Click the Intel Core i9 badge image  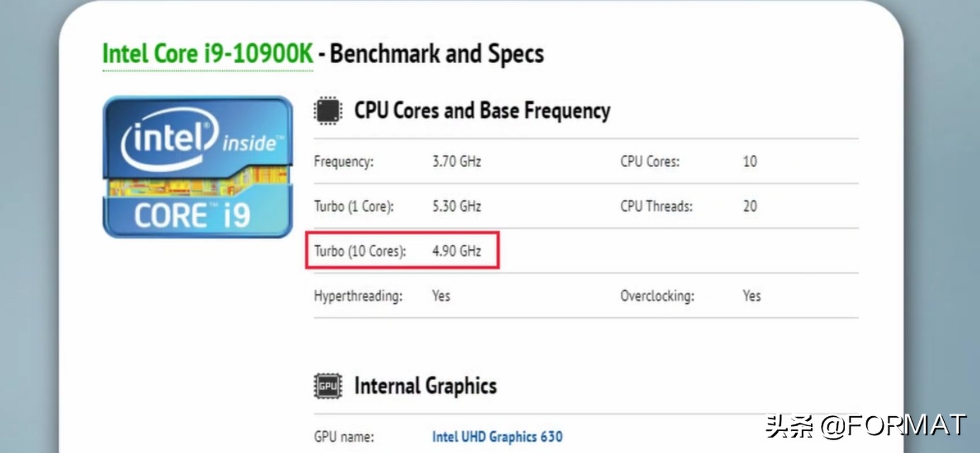[x=197, y=167]
